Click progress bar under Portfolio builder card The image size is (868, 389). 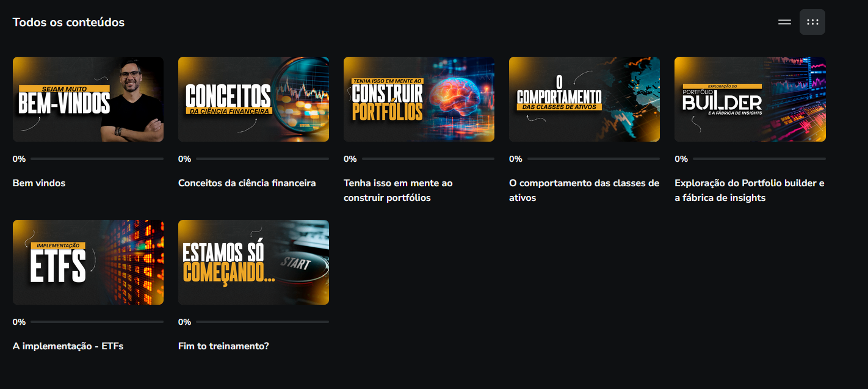(x=758, y=159)
